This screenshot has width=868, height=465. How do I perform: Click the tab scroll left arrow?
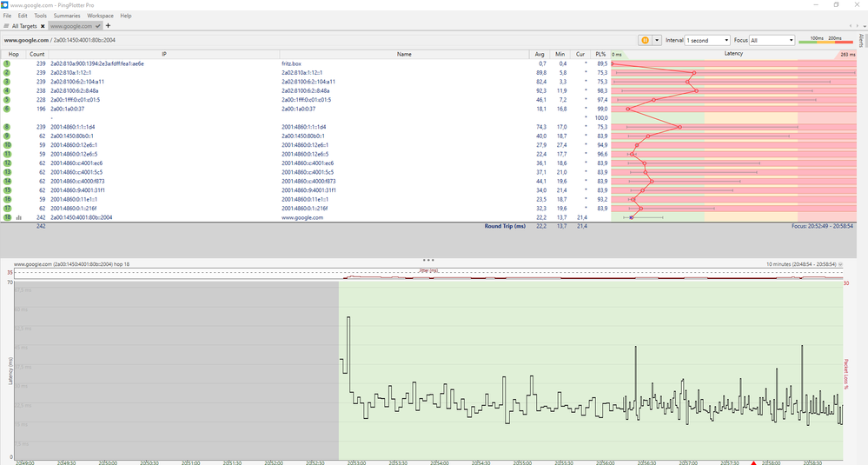pyautogui.click(x=851, y=25)
